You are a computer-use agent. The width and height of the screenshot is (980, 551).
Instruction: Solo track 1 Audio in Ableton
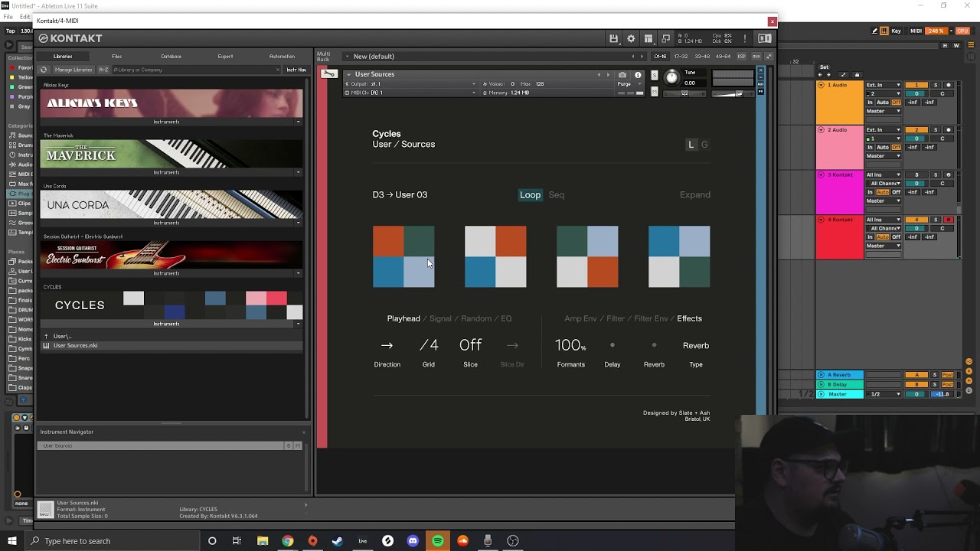pos(935,85)
